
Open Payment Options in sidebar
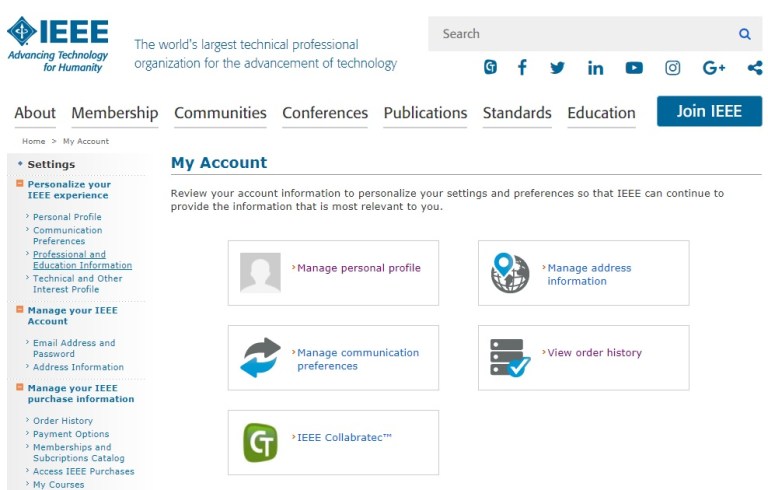pyautogui.click(x=71, y=434)
